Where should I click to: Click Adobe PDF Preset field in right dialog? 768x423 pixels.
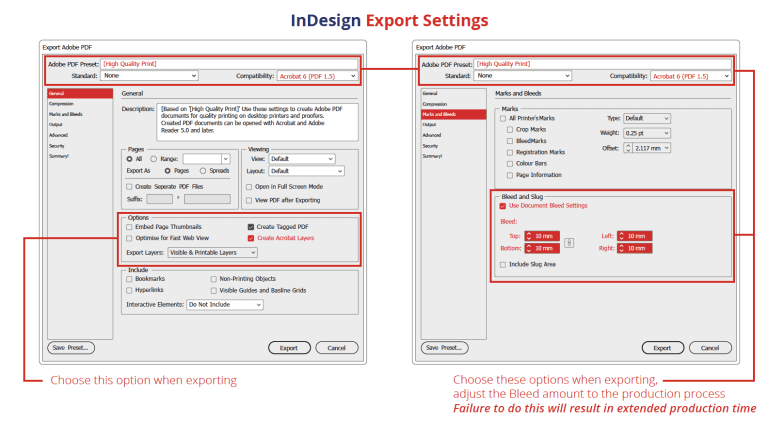pyautogui.click(x=603, y=64)
